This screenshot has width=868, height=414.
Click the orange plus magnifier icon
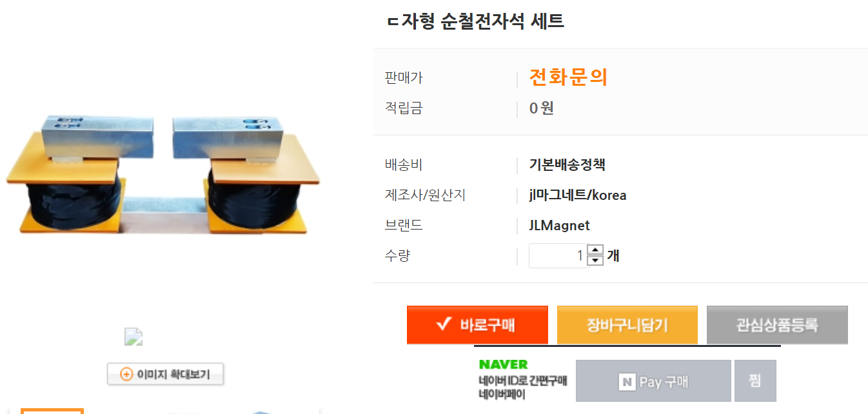tap(126, 374)
